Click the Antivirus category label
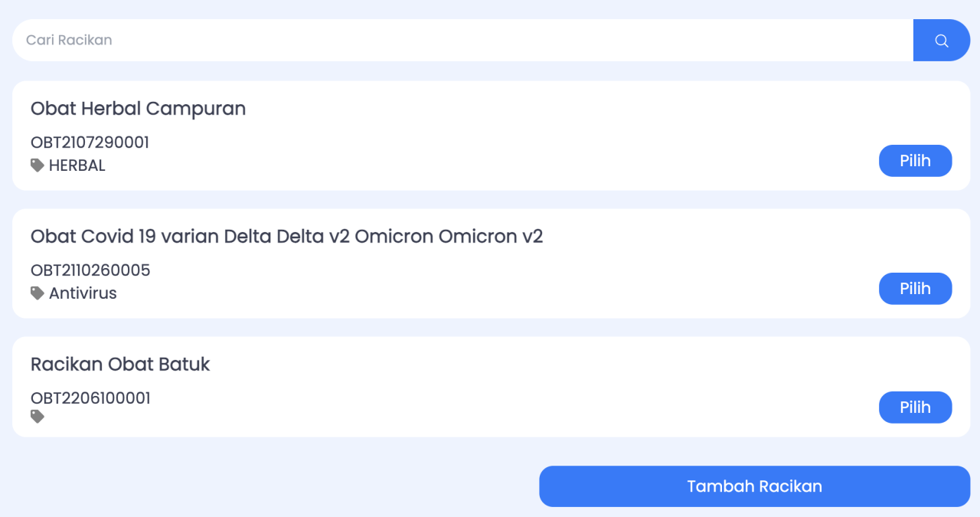The width and height of the screenshot is (980, 517). click(83, 293)
